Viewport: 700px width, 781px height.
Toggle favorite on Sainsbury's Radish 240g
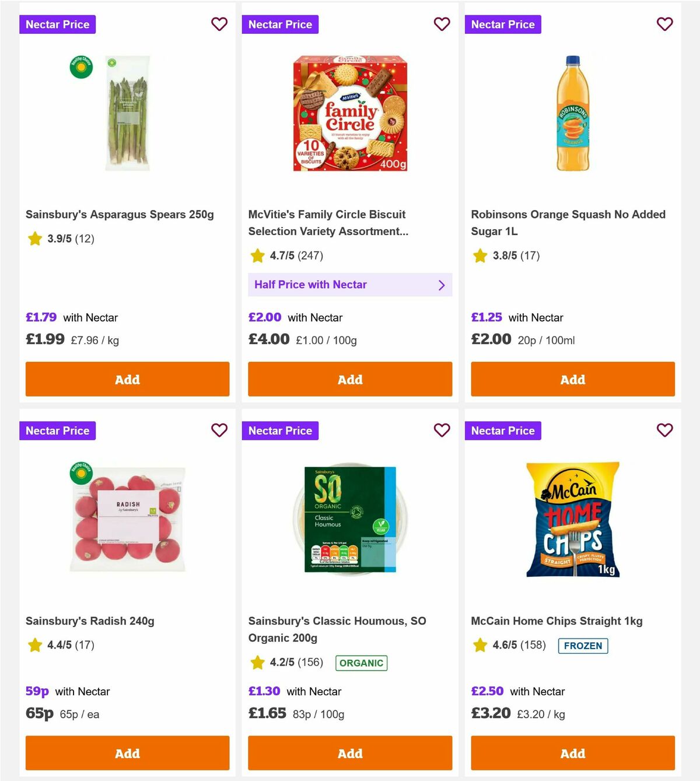pos(219,430)
